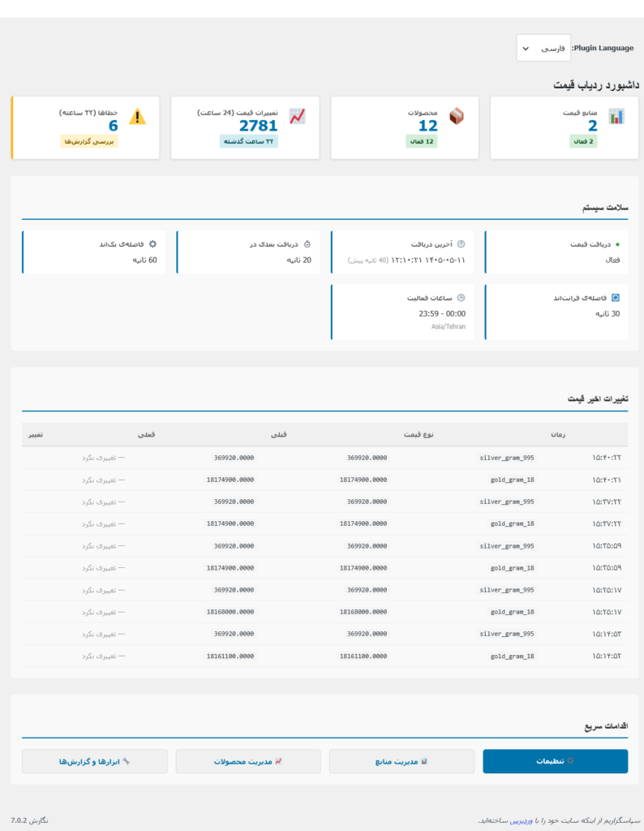The width and height of the screenshot is (644, 831).
Task: Click the green status dot beside دریافت قیمت
Action: 617,244
